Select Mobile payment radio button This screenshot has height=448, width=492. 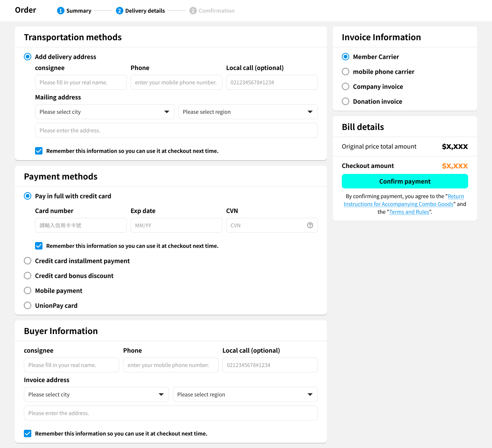point(28,290)
